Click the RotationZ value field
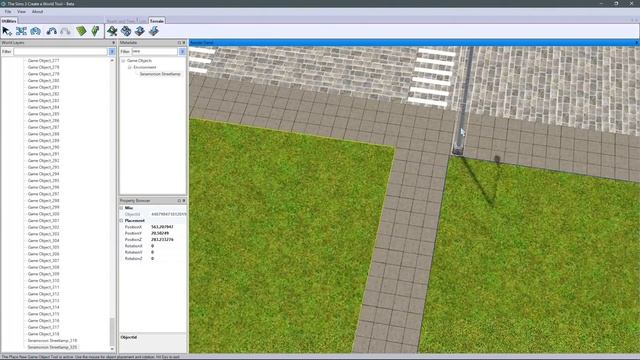The width and height of the screenshot is (640, 360). pos(168,258)
